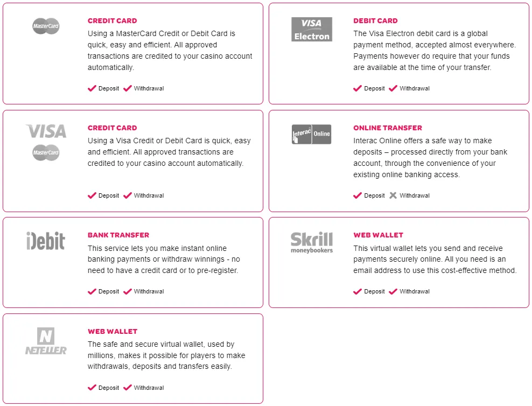This screenshot has width=532, height=406.
Task: Click WEB WALLET heading in the Neteller card
Action: [113, 332]
